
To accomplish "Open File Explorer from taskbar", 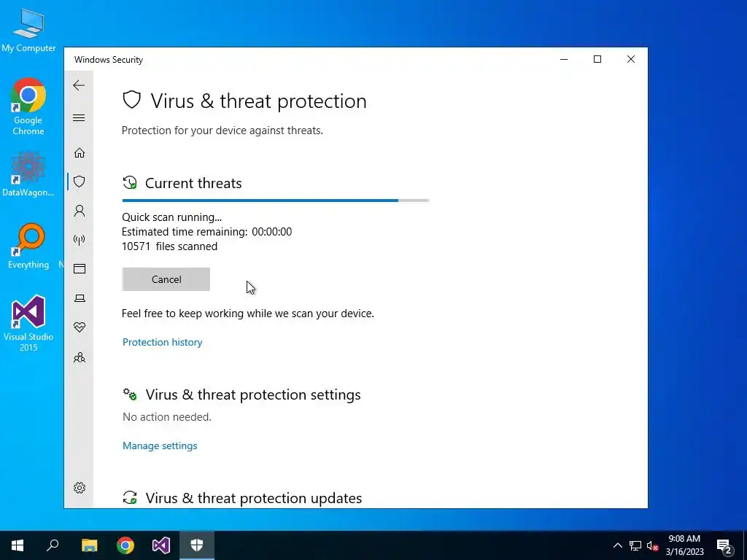I will pos(89,545).
